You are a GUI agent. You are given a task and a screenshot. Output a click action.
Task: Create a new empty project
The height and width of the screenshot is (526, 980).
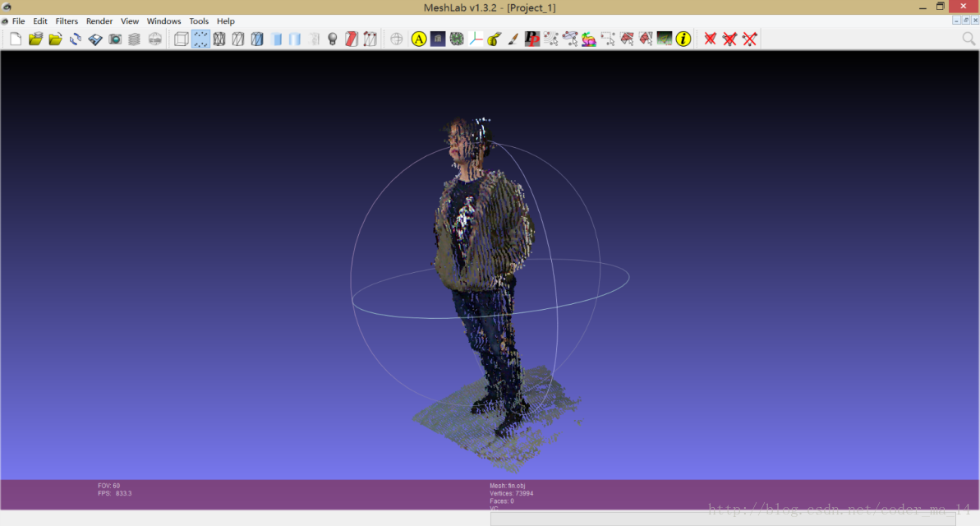click(x=16, y=39)
